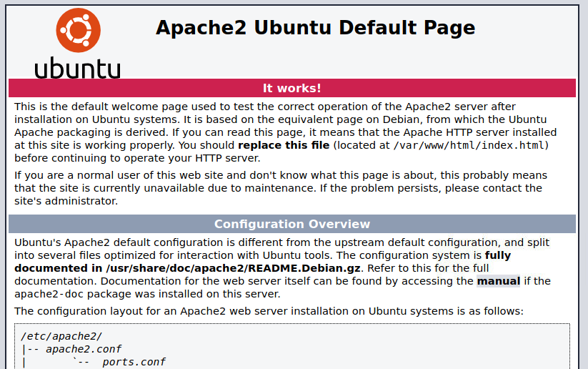Open the manual link
Image resolution: width=588 pixels, height=369 pixels.
click(x=499, y=281)
